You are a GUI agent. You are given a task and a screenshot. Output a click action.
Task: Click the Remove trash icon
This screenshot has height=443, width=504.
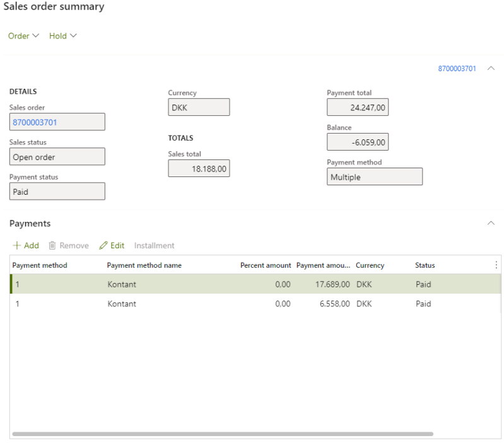(x=53, y=245)
